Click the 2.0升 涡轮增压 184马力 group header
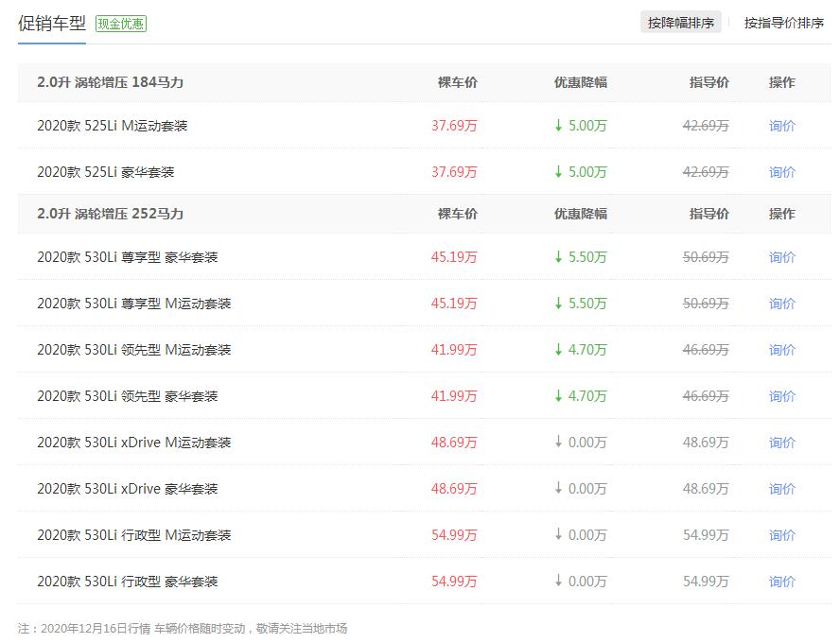 pos(111,82)
